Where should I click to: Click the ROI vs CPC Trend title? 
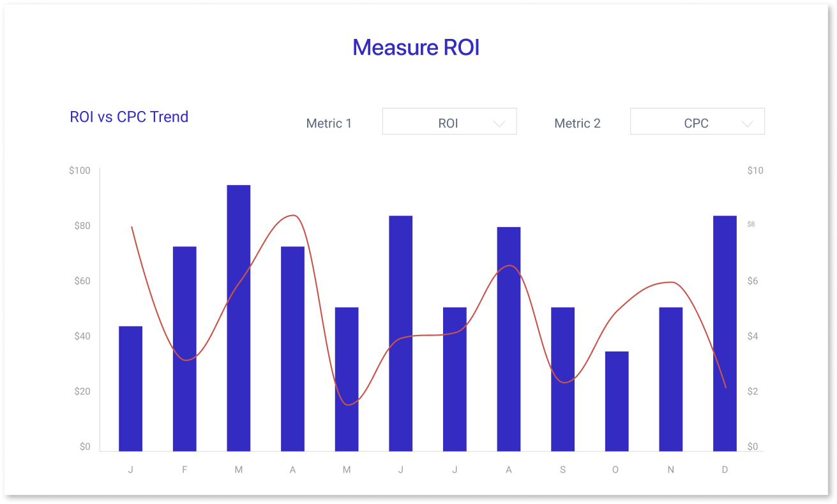pos(129,117)
